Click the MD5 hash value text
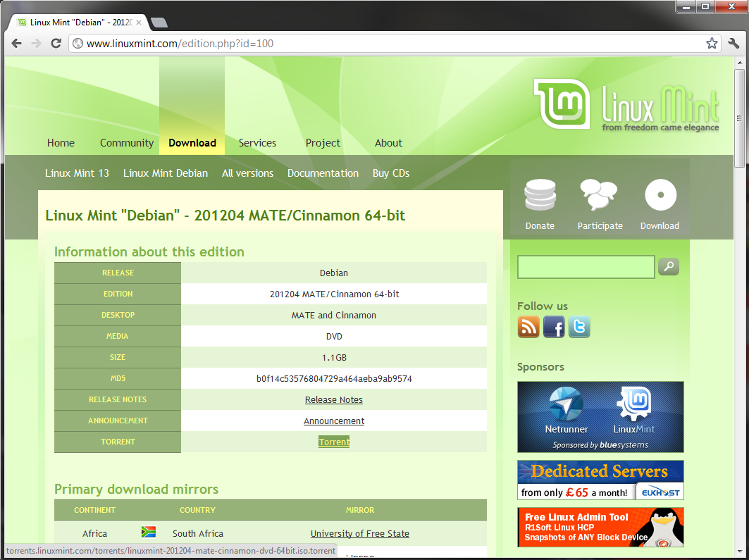 point(334,378)
